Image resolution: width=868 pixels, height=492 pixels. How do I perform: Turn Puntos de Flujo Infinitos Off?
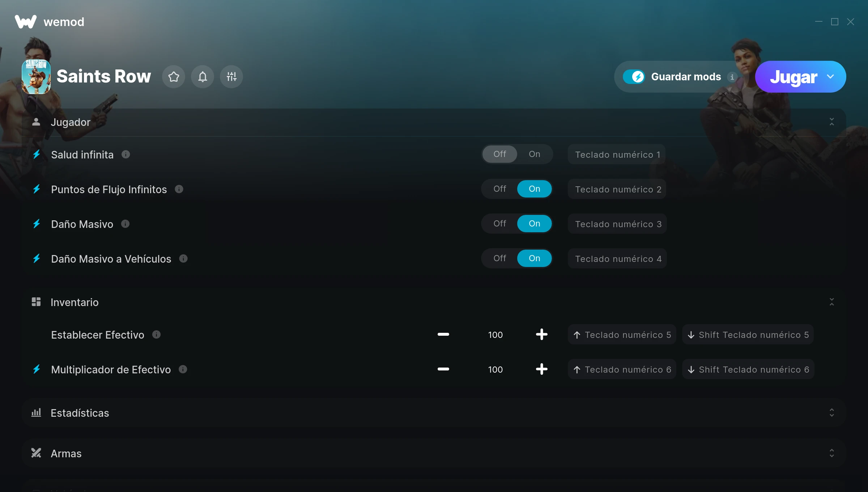[x=500, y=189]
